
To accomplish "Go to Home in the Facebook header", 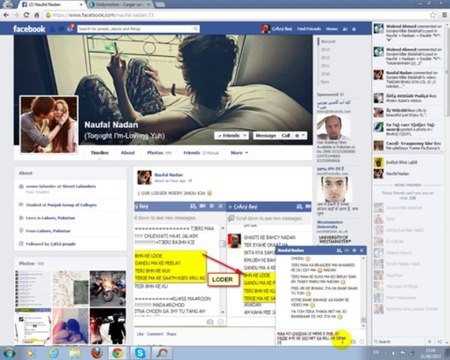I will click(332, 29).
